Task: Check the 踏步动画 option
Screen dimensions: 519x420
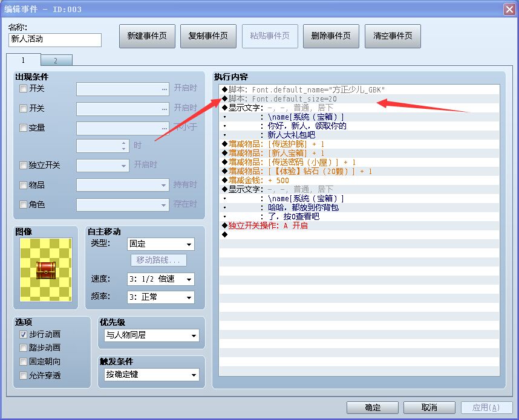Action: click(23, 348)
